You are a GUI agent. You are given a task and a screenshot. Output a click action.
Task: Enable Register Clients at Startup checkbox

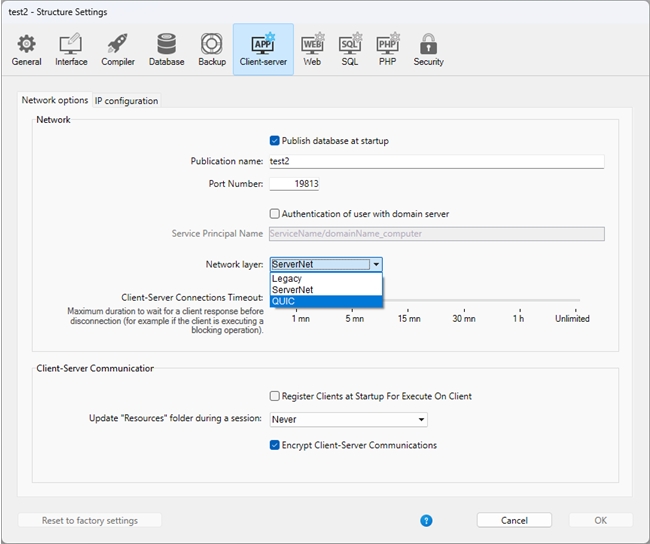(x=275, y=396)
